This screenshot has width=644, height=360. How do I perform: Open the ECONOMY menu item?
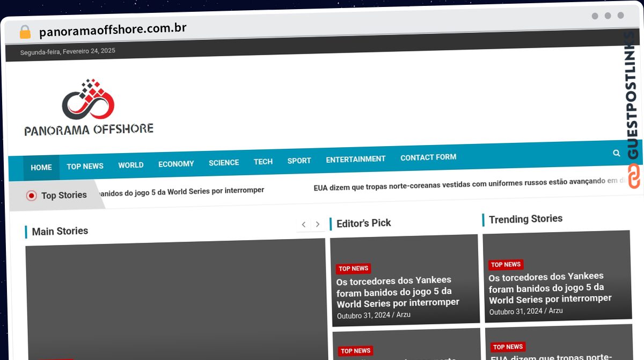point(176,164)
